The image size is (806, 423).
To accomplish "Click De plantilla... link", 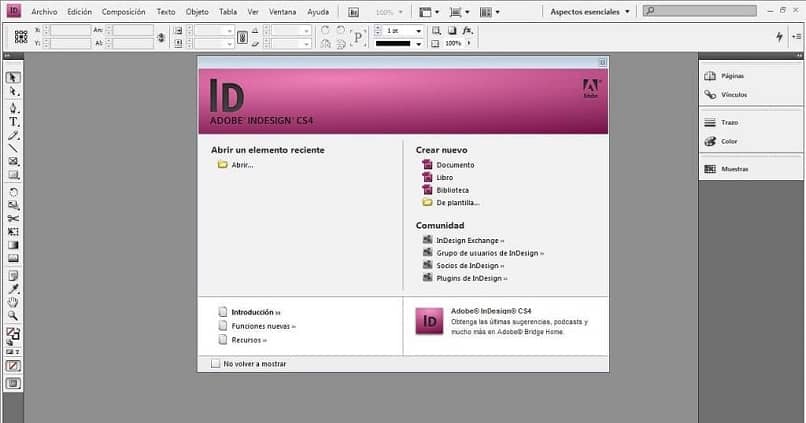I will [x=458, y=203].
